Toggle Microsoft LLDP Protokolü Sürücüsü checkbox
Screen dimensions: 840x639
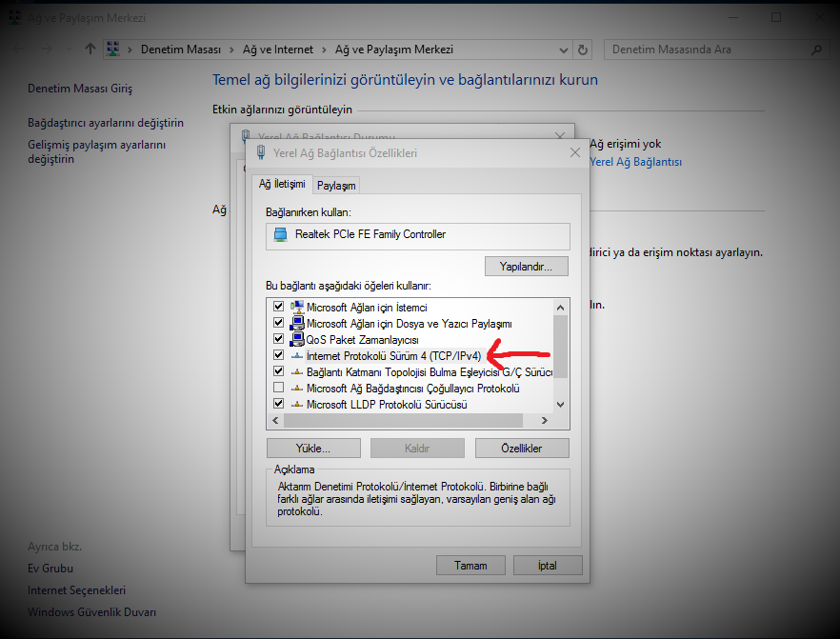[278, 404]
